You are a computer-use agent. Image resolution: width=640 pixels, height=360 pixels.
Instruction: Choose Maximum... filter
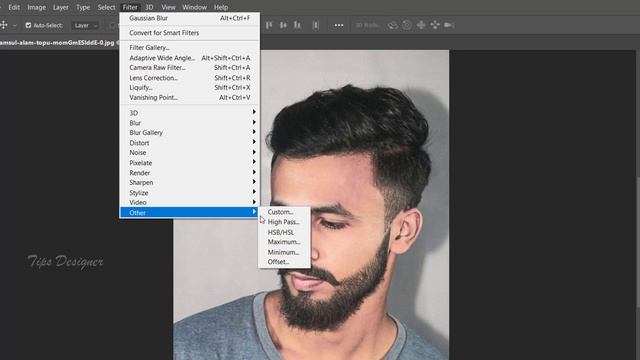284,242
